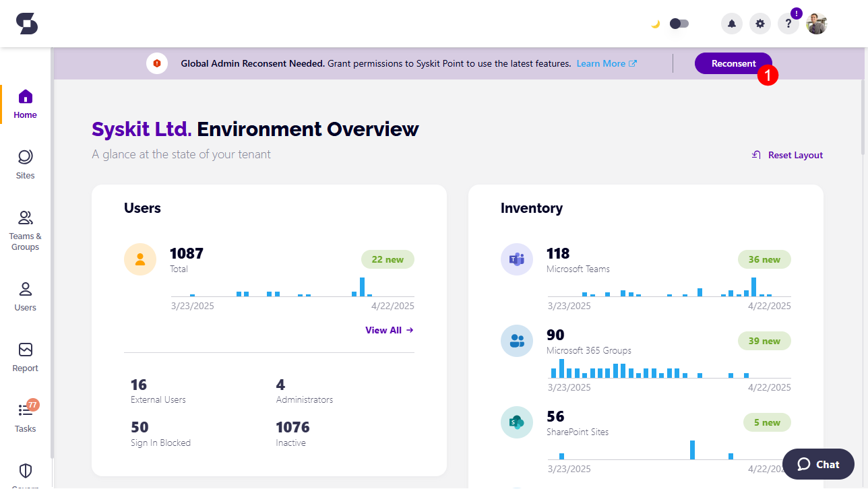
Task: Open the notifications bell
Action: 731,24
